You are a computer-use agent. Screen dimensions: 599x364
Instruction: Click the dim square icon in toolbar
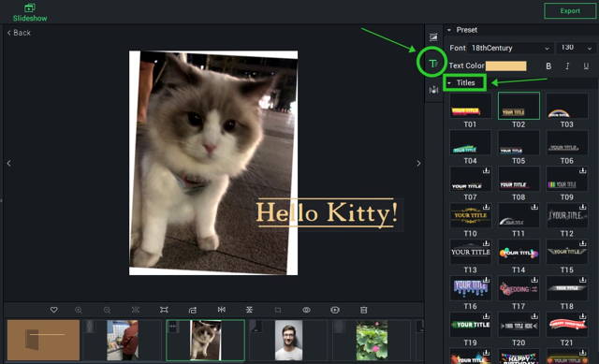tap(278, 310)
